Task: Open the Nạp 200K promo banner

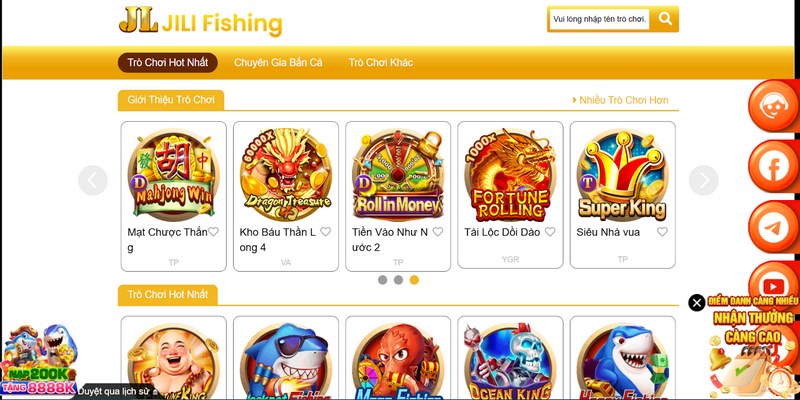Action: [x=39, y=360]
